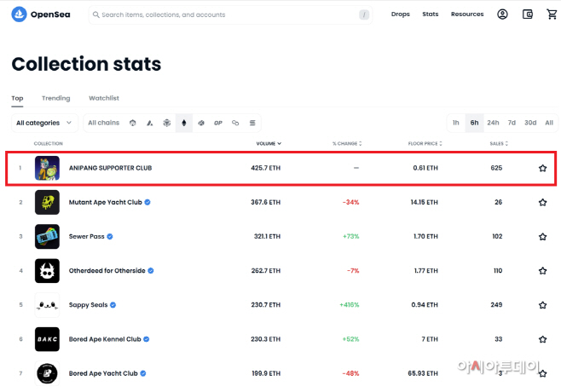The image size is (561, 392).
Task: Filter by Optimism OP chain icon
Action: (218, 123)
